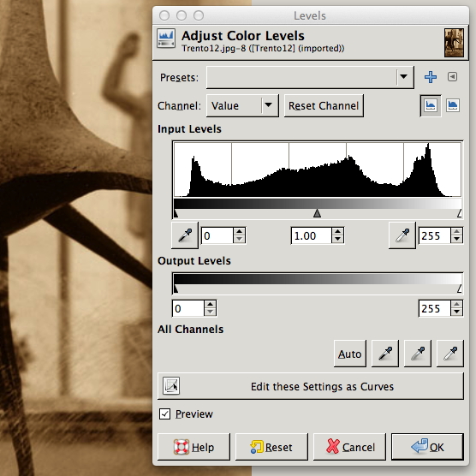The width and height of the screenshot is (476, 476).
Task: Select All Channels gray point eyedropper
Action: [418, 354]
